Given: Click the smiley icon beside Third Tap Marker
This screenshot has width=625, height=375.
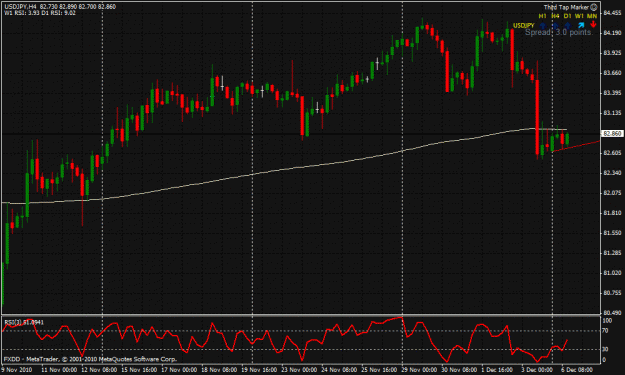Looking at the screenshot, I should 594,7.
